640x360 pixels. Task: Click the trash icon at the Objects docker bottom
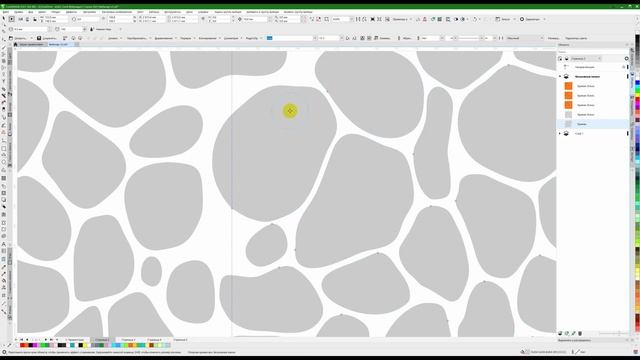[580, 333]
